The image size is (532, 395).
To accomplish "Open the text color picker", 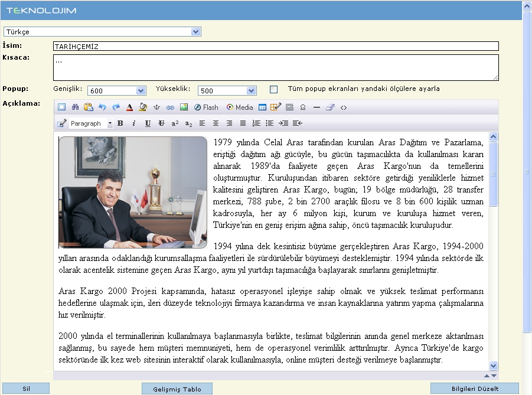I will (129, 107).
